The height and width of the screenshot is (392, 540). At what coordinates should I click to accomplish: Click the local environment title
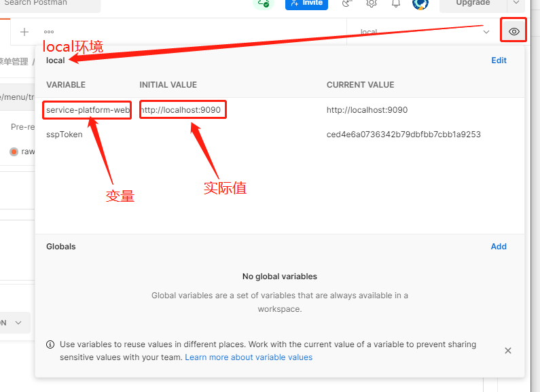56,60
